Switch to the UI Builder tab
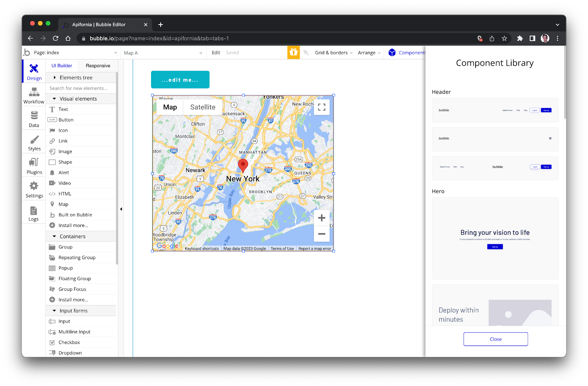The width and height of the screenshot is (588, 386). click(x=62, y=66)
